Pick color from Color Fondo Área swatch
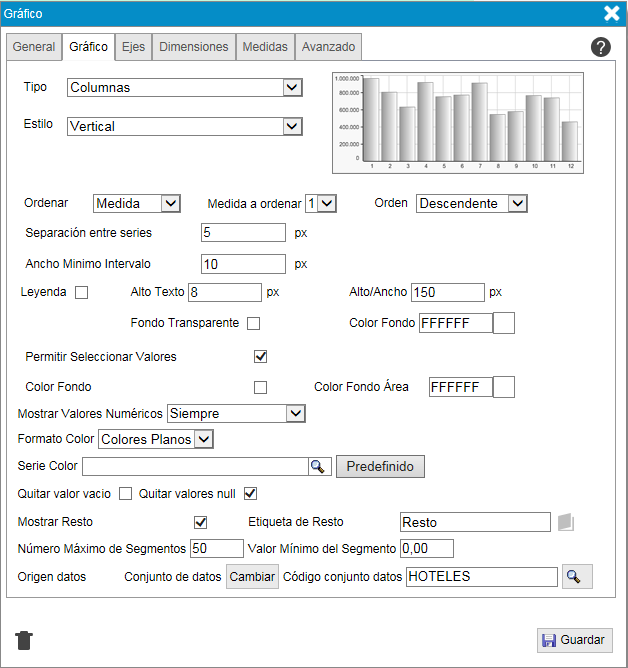Image resolution: width=628 pixels, height=668 pixels. point(504,387)
